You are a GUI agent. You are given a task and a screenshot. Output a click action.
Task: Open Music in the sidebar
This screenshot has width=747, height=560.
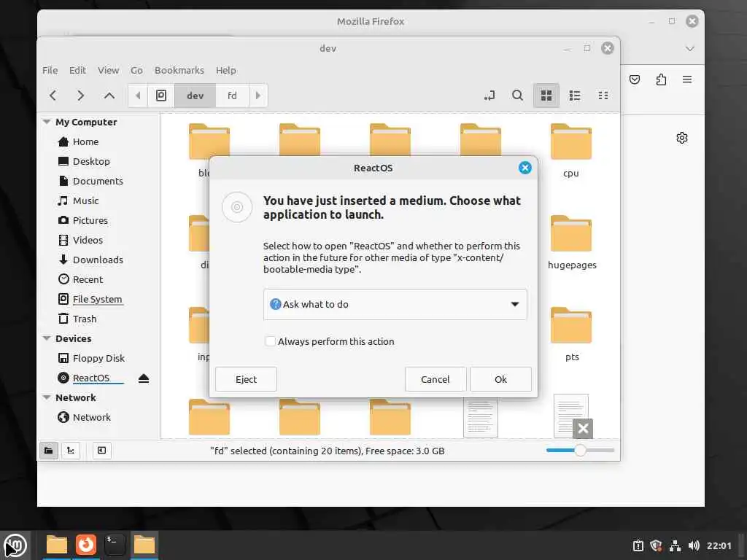coord(86,201)
